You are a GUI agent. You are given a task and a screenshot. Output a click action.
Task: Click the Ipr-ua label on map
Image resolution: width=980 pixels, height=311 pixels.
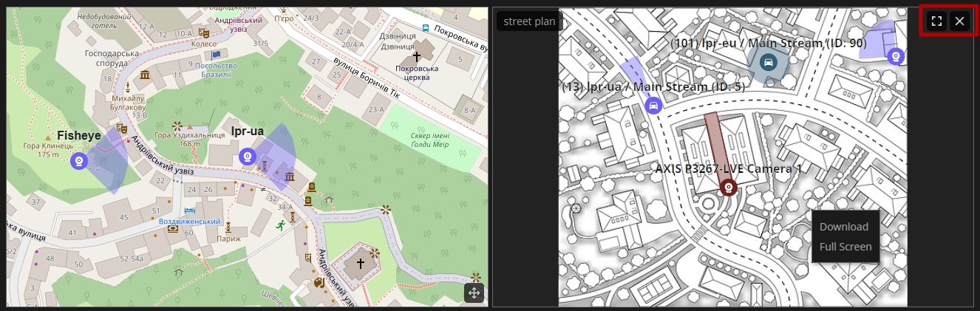point(247,131)
